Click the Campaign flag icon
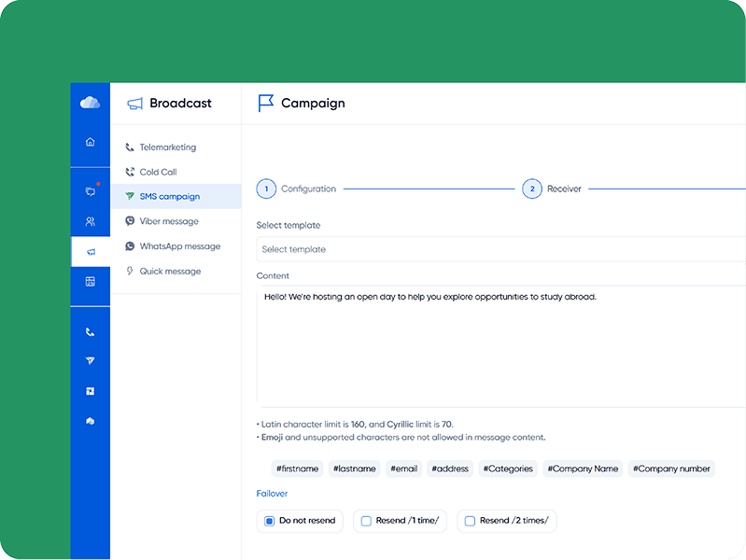This screenshot has height=560, width=746. 265,103
